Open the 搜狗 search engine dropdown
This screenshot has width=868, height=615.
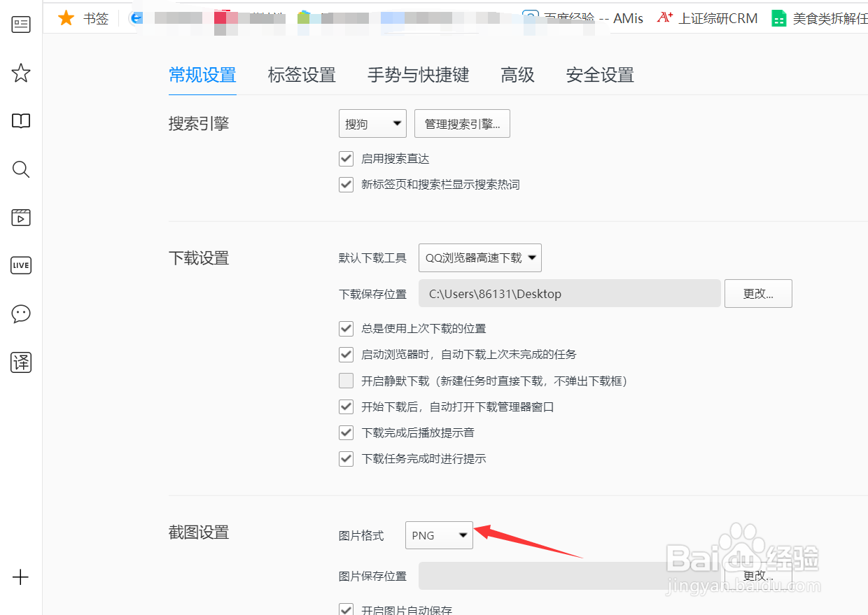(372, 123)
